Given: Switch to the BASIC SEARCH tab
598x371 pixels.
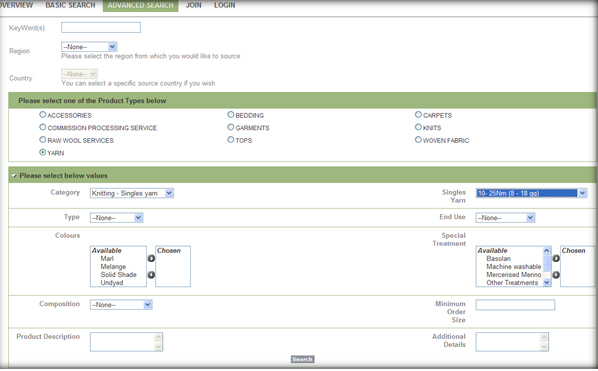Looking at the screenshot, I should [70, 5].
